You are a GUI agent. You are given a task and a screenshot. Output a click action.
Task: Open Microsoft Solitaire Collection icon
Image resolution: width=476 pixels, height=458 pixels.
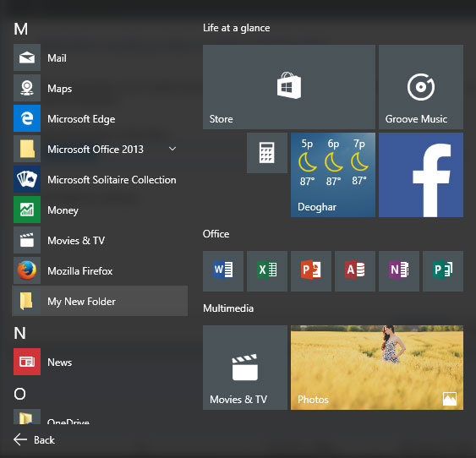[27, 179]
